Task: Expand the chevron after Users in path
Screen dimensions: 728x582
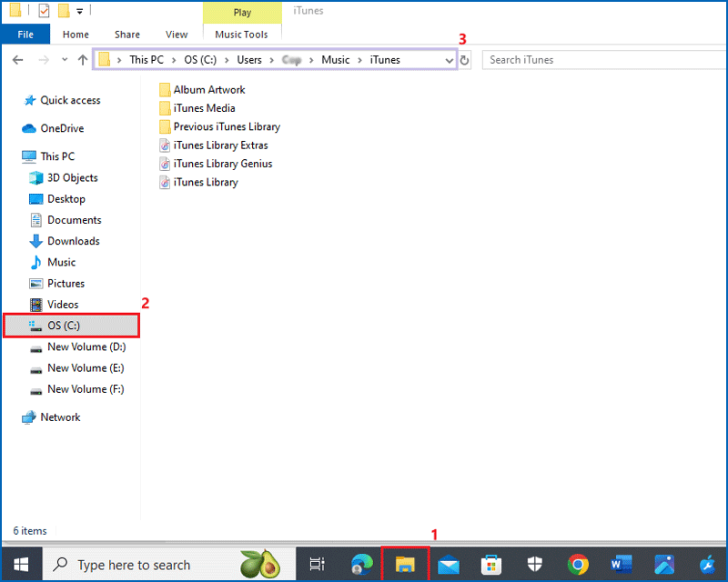Action: coord(271,60)
